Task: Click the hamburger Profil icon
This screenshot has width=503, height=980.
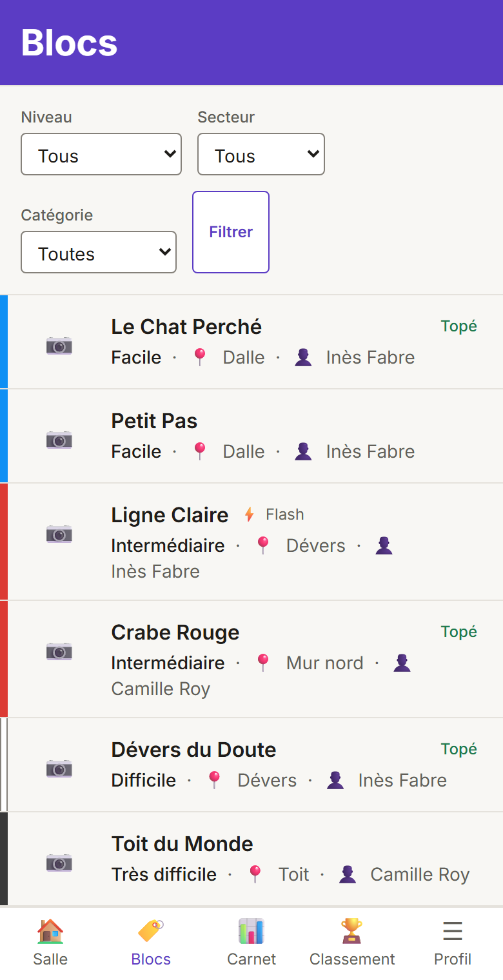Action: 453,931
